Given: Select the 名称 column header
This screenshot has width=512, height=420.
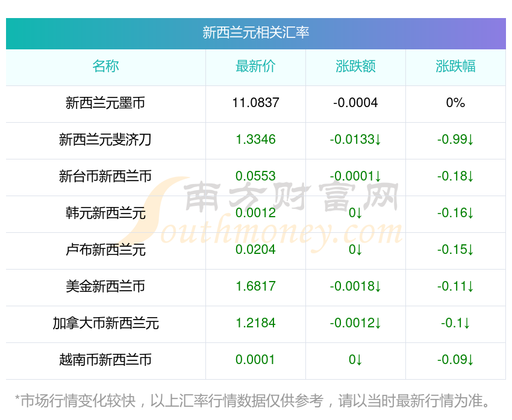Looking at the screenshot, I should (105, 66).
